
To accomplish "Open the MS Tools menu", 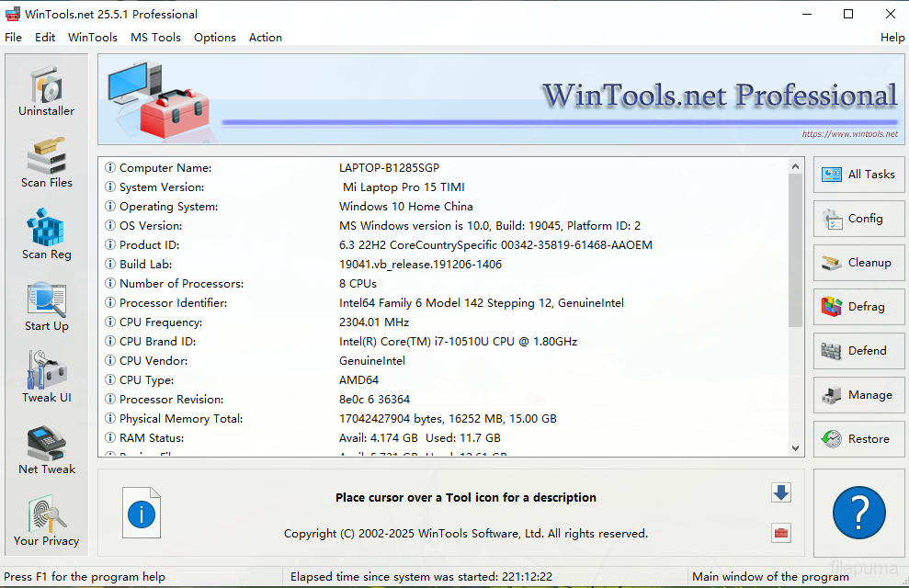I will pyautogui.click(x=155, y=37).
